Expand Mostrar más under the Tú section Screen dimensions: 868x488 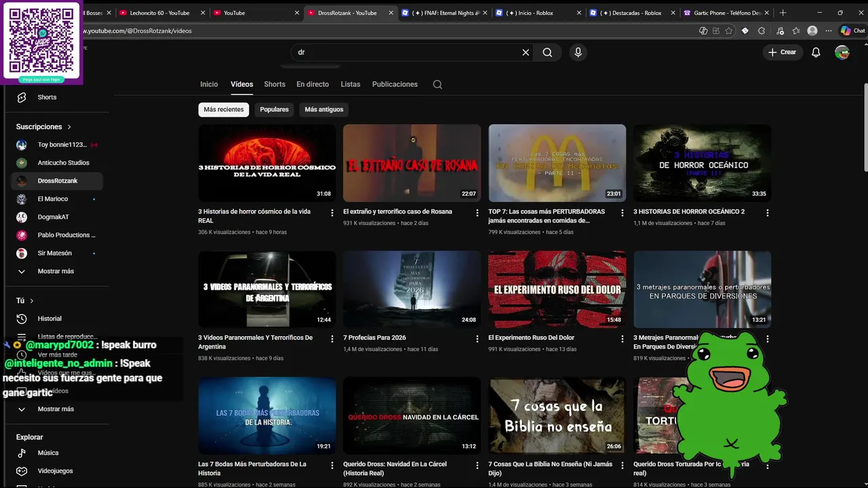(57, 409)
